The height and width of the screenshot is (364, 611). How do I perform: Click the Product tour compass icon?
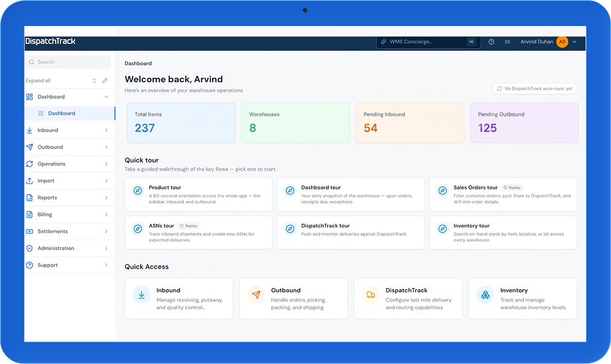[138, 191]
